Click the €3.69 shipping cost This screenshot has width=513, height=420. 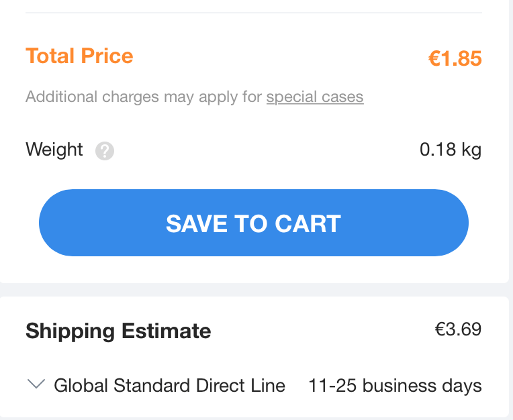(458, 329)
